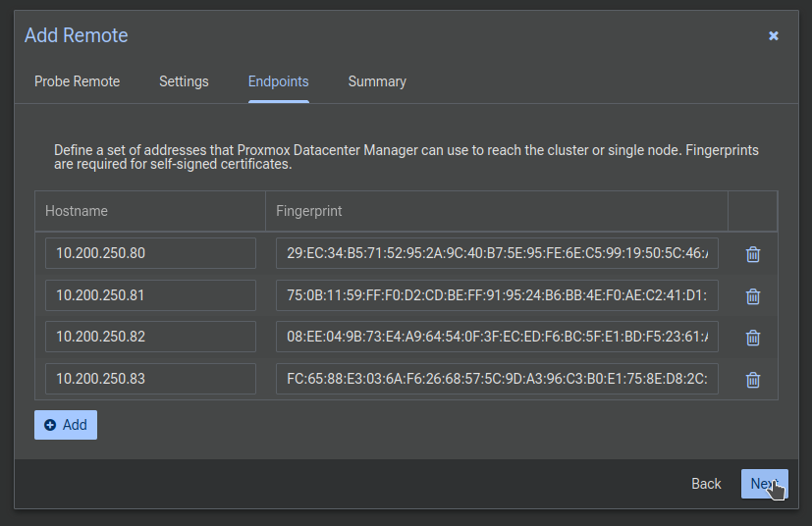This screenshot has width=812, height=526.
Task: Add a new endpoint row
Action: 66,425
